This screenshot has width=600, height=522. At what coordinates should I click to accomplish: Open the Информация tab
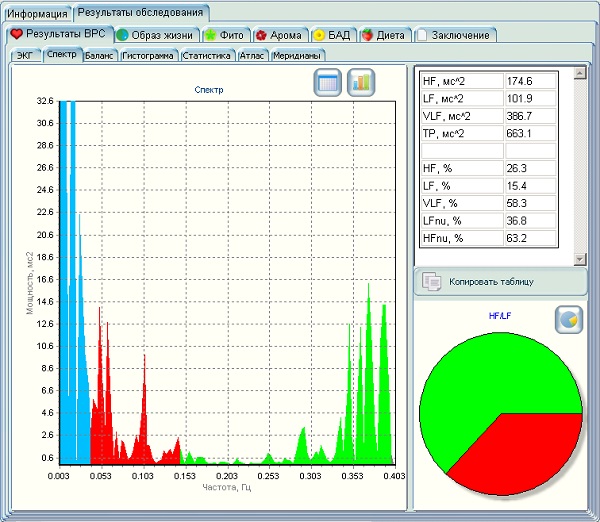coord(37,14)
